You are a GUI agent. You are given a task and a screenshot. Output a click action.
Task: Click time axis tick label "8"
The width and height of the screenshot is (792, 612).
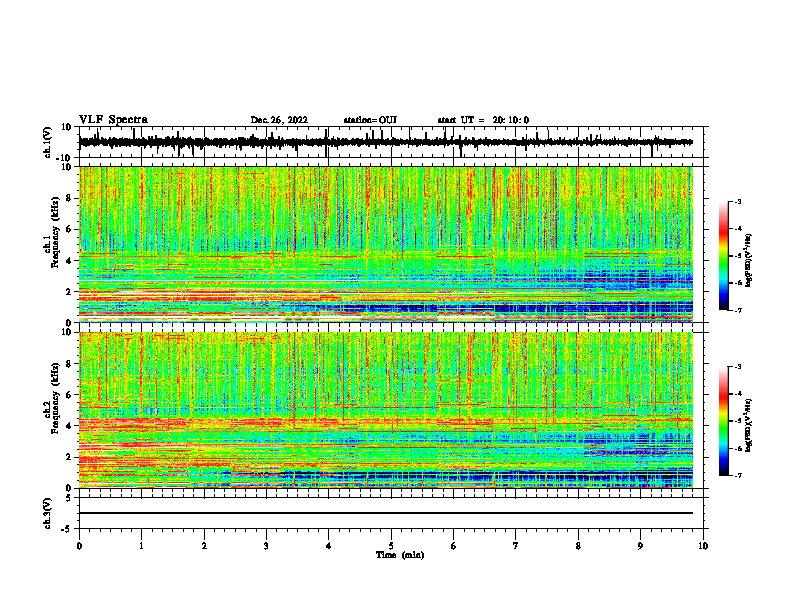point(578,546)
